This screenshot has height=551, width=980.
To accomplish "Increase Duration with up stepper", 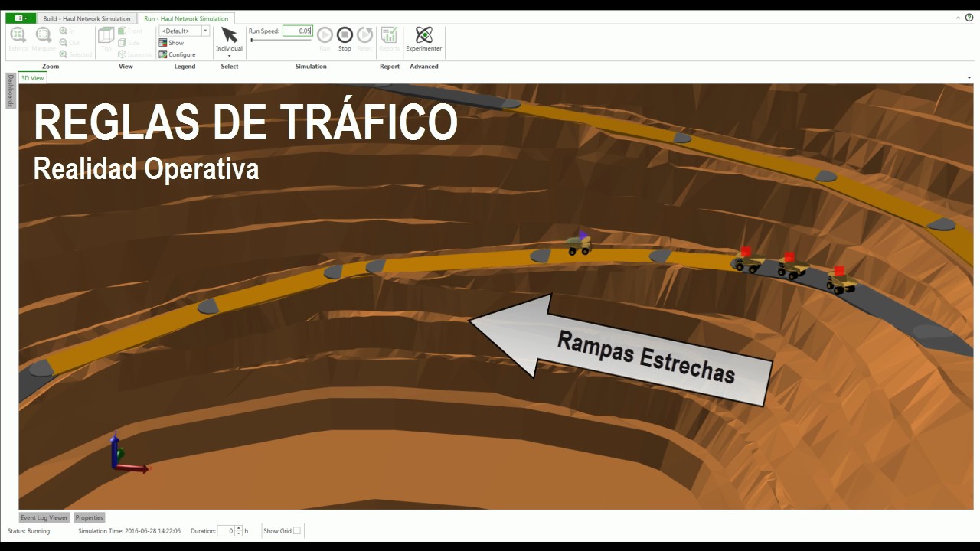I will [x=238, y=528].
